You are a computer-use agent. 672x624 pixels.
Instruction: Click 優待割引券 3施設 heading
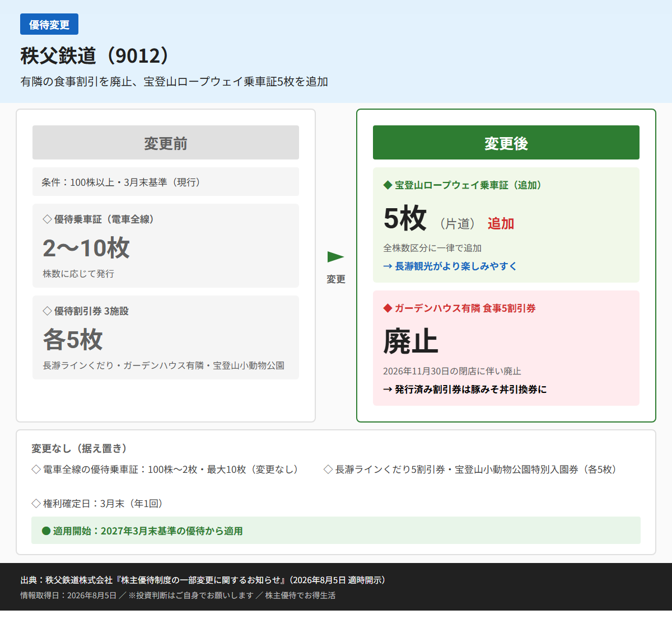86,311
